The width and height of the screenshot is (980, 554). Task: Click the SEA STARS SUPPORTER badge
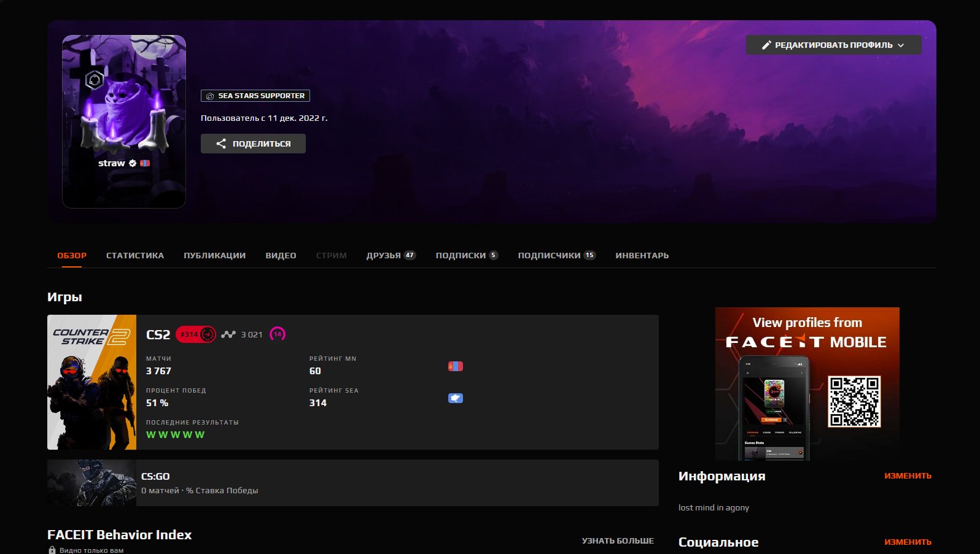point(255,96)
